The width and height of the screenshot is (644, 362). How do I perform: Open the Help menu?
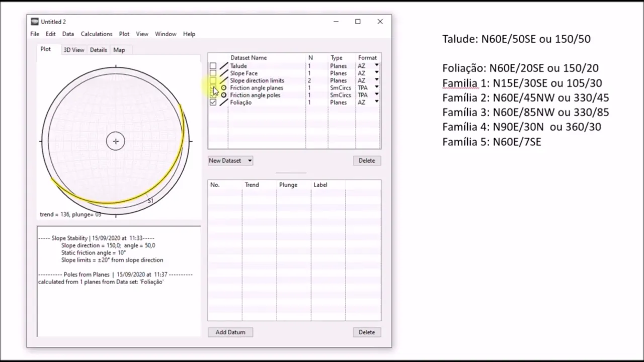point(189,34)
